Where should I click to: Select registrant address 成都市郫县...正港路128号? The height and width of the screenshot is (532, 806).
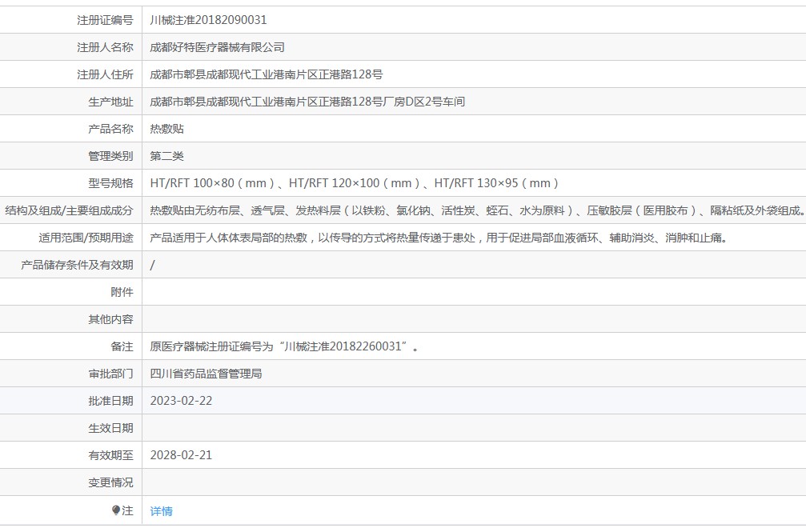[x=267, y=74]
